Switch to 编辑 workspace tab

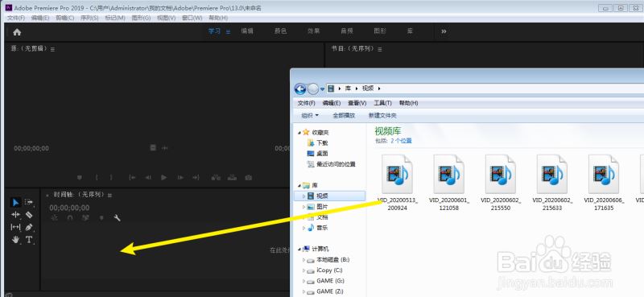(247, 31)
